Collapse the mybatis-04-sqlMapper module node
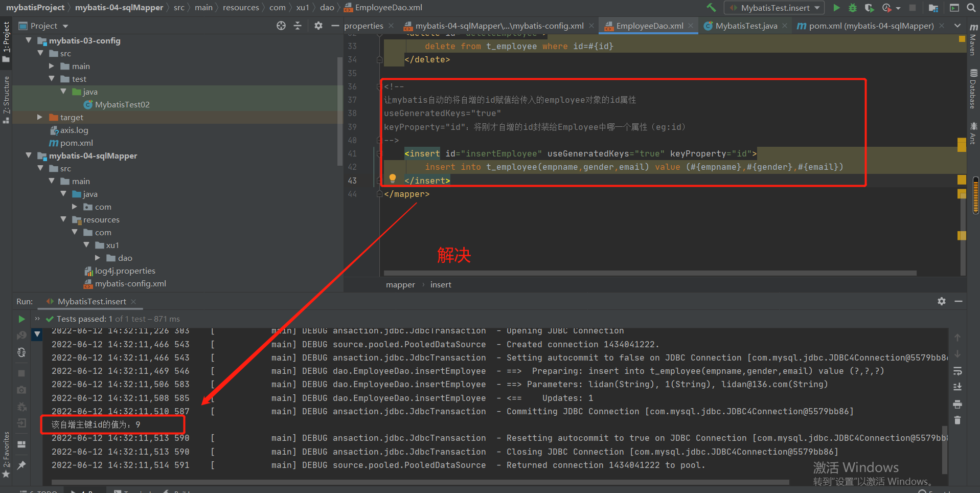The height and width of the screenshot is (493, 980). click(29, 155)
